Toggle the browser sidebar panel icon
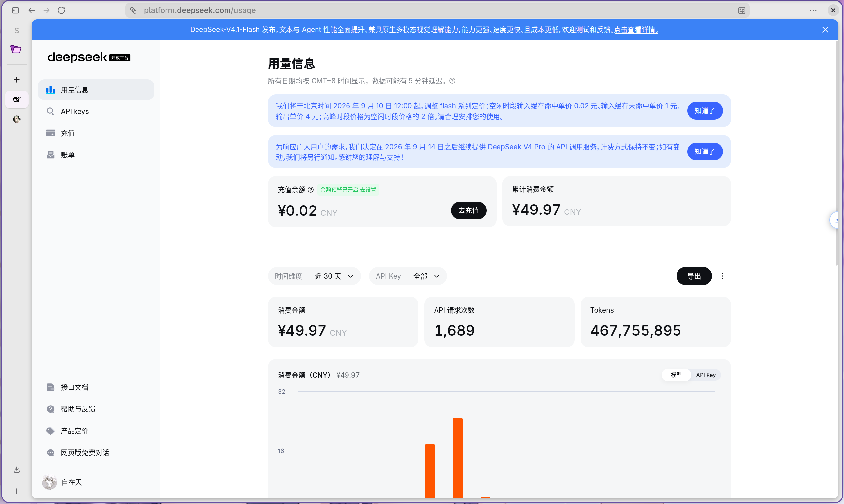The width and height of the screenshot is (844, 504). point(15,10)
